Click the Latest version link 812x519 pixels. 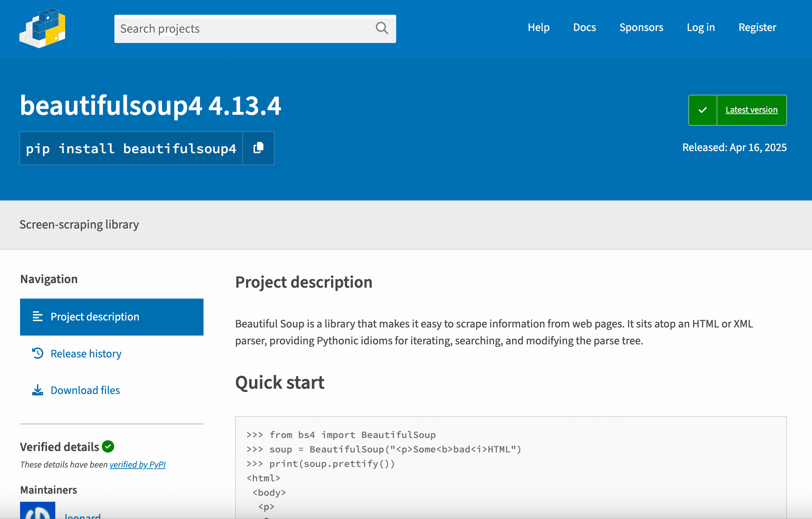tap(751, 110)
